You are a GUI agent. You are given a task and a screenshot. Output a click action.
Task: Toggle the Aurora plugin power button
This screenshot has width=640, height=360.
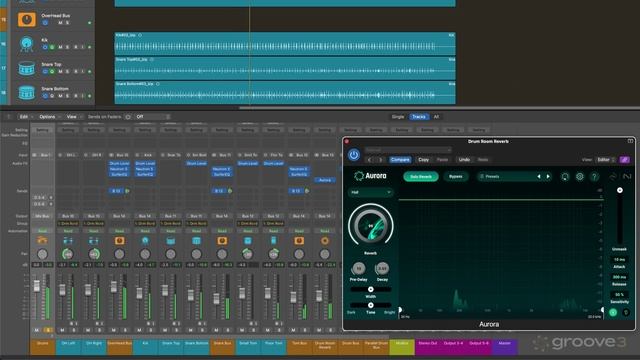[x=354, y=155]
